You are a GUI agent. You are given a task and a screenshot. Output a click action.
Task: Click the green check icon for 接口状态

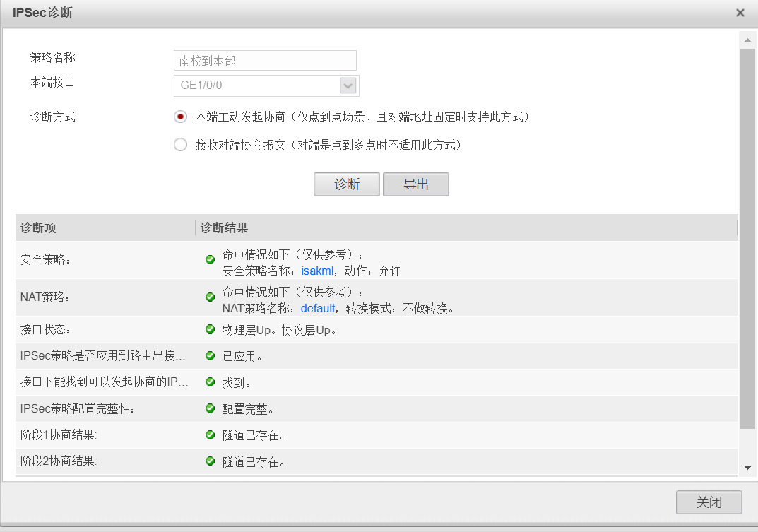point(210,329)
